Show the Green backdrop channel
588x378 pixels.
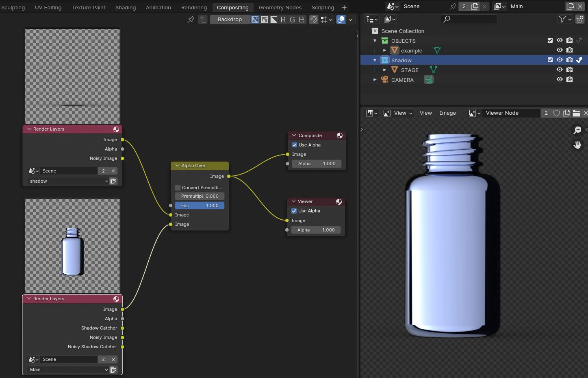point(292,20)
